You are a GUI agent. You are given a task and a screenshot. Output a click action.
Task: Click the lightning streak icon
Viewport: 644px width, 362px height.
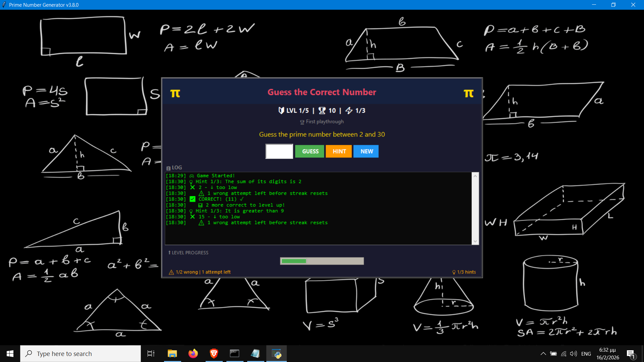click(x=349, y=111)
